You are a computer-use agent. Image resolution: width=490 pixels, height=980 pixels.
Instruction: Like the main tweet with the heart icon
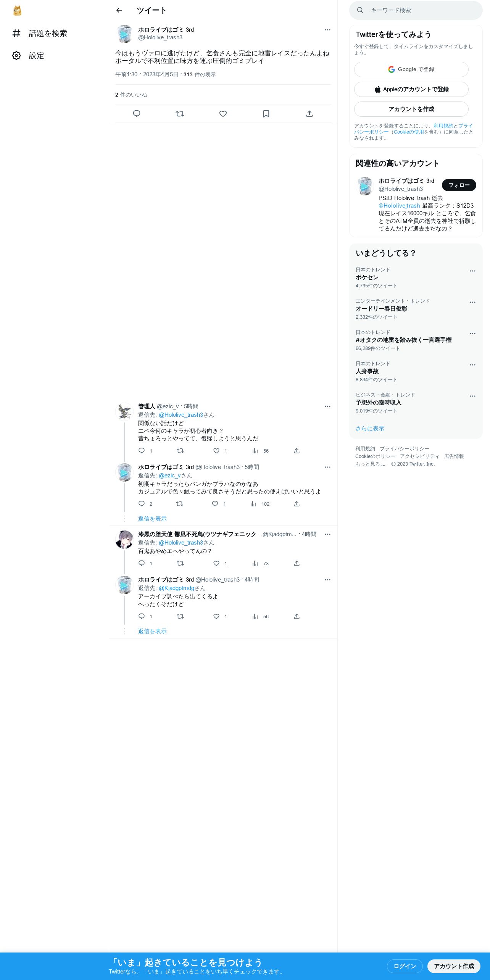(223, 114)
